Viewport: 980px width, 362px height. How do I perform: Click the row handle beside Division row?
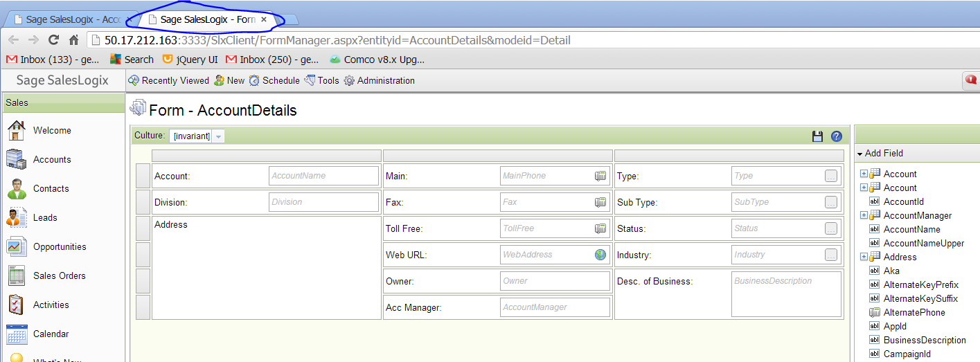pyautogui.click(x=143, y=202)
